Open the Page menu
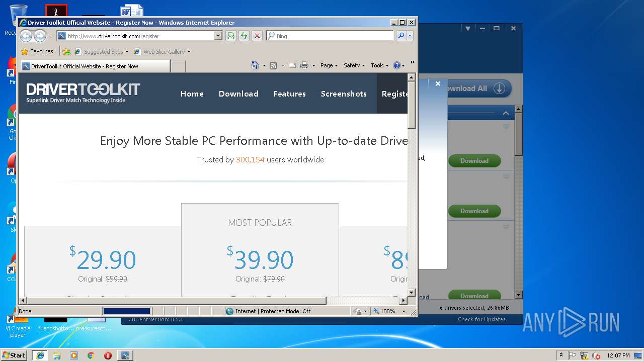 click(329, 65)
